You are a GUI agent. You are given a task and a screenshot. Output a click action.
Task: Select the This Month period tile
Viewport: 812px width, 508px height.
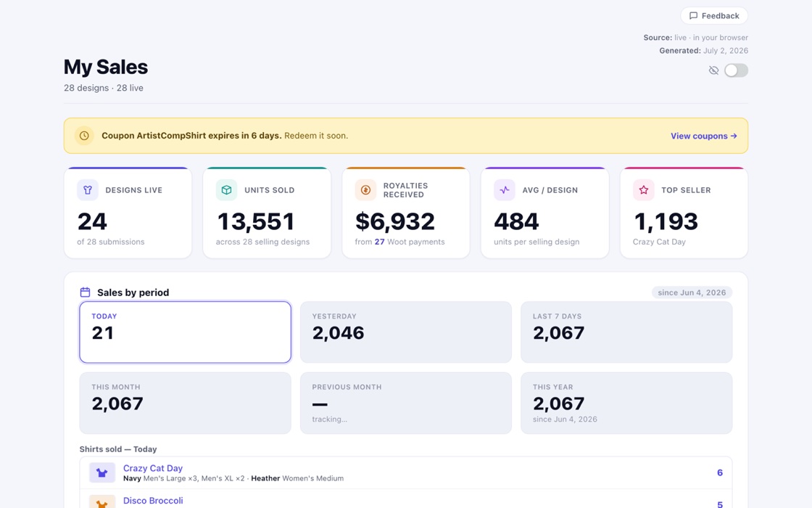tap(186, 403)
